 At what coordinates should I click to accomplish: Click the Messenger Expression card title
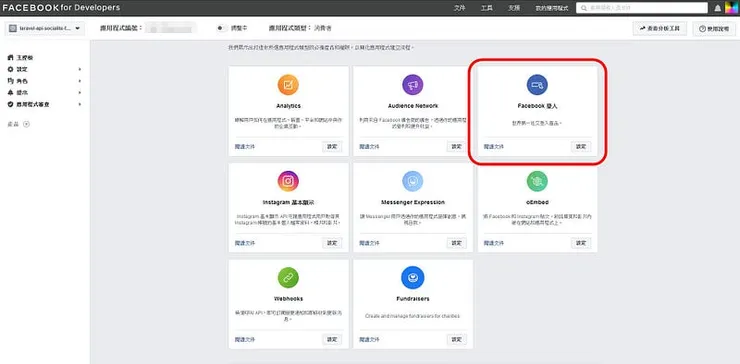coord(413,203)
